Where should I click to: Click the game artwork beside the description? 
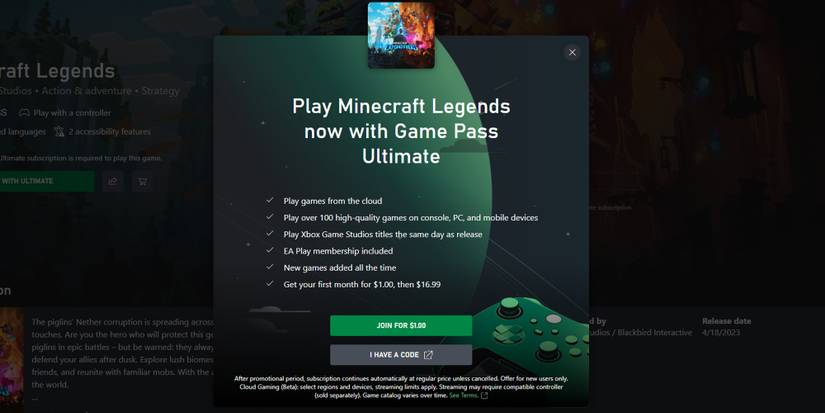click(x=12, y=360)
